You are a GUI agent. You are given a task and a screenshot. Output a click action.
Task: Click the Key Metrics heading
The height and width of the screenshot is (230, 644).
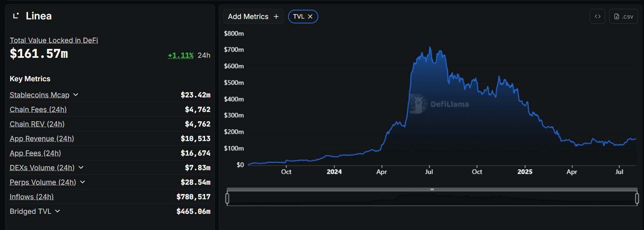click(30, 79)
